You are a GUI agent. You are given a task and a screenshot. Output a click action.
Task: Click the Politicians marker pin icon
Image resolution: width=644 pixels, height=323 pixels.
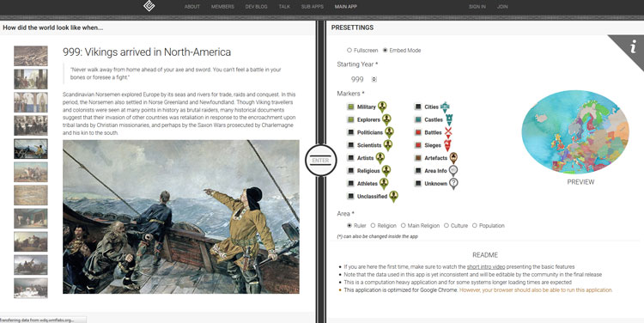click(x=389, y=132)
